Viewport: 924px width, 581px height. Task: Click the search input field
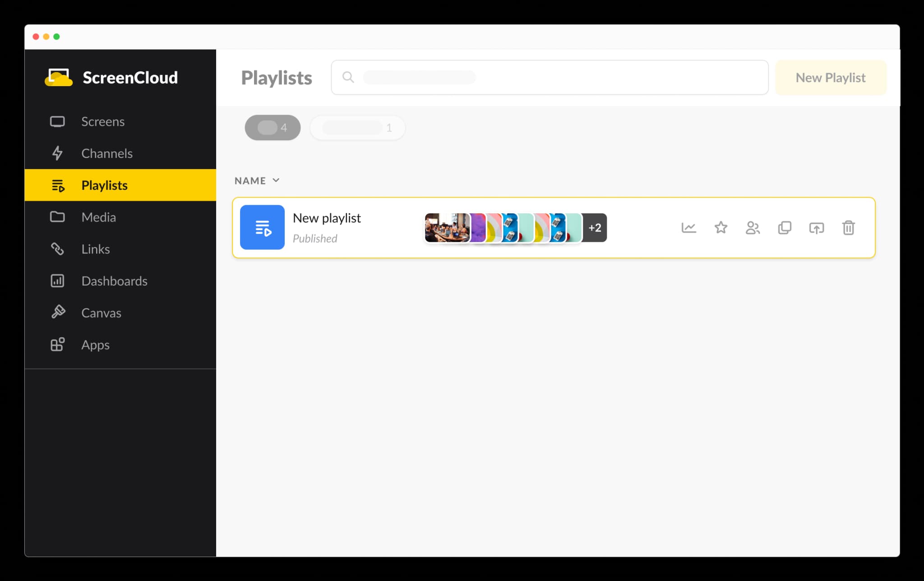tap(550, 77)
